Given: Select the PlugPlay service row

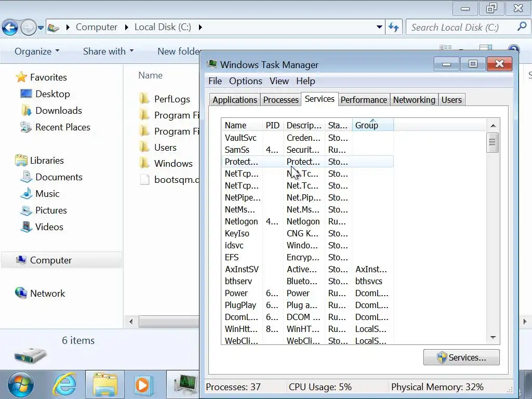Looking at the screenshot, I should pyautogui.click(x=308, y=305).
